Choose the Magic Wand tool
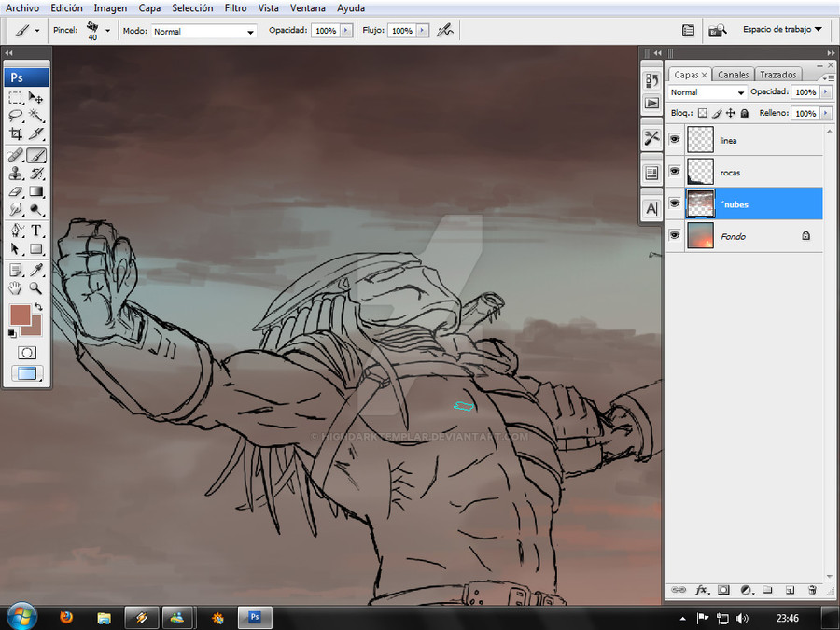 click(x=35, y=116)
